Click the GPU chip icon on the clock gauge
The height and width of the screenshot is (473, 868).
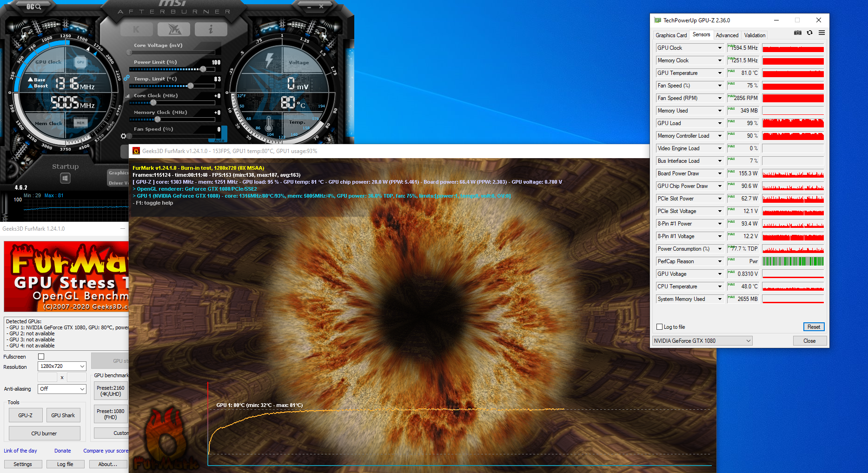(80, 62)
